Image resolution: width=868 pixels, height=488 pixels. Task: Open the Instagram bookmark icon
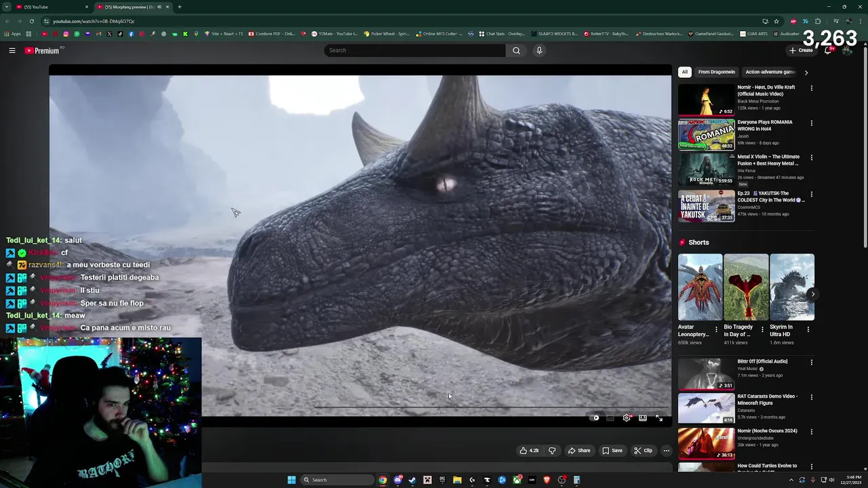66,34
